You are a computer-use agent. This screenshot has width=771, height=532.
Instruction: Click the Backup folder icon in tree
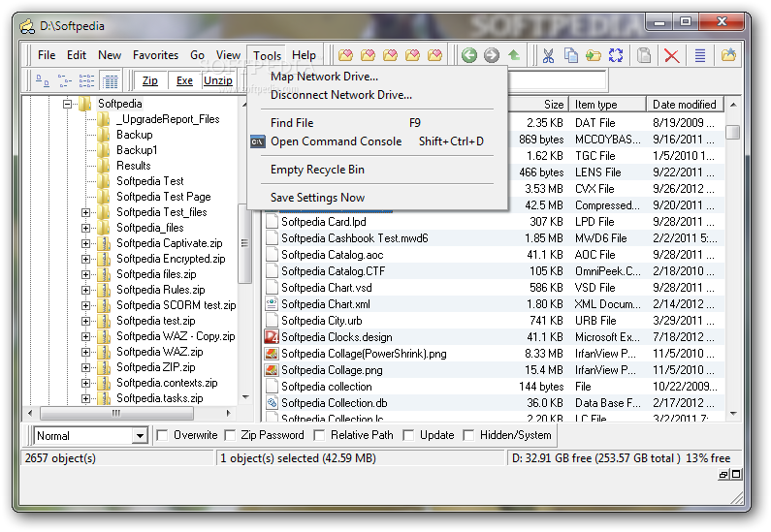tap(103, 135)
